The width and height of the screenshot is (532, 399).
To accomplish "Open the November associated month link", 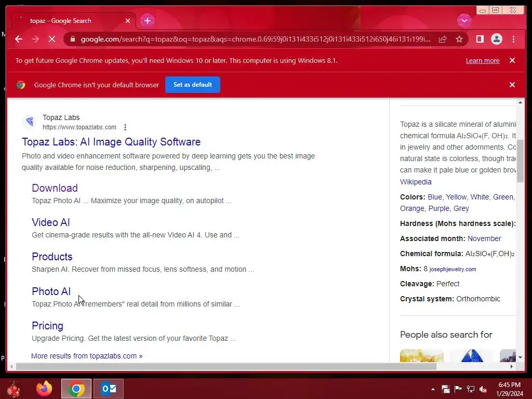I will click(x=484, y=238).
